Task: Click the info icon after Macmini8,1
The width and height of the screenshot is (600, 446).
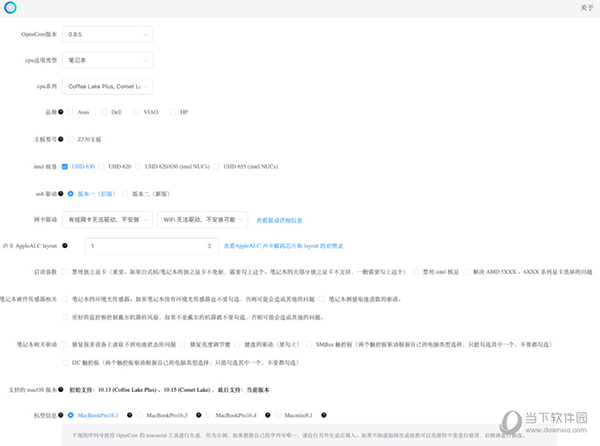Action: click(x=324, y=415)
